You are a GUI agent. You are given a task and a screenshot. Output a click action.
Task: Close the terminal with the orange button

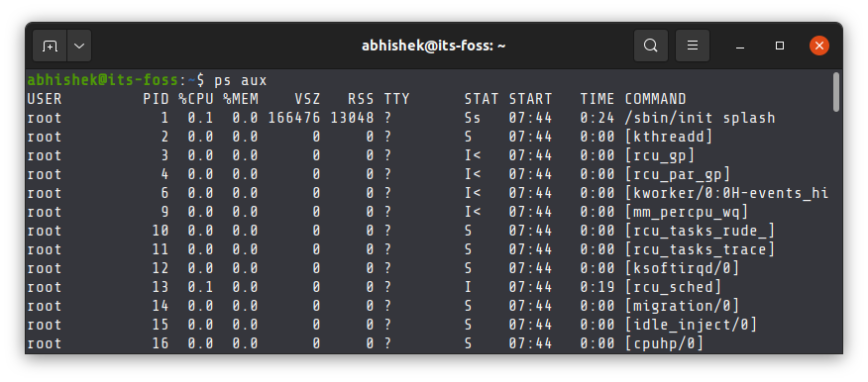coord(819,46)
